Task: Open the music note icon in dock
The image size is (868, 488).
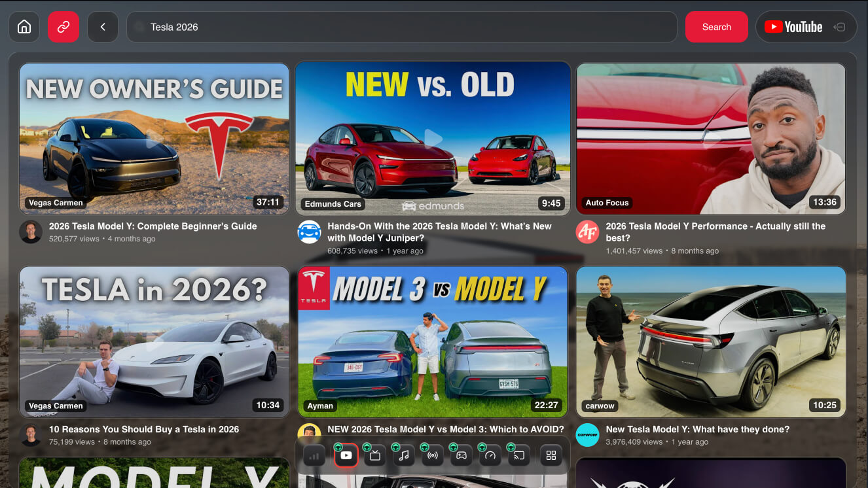Action: 404,455
